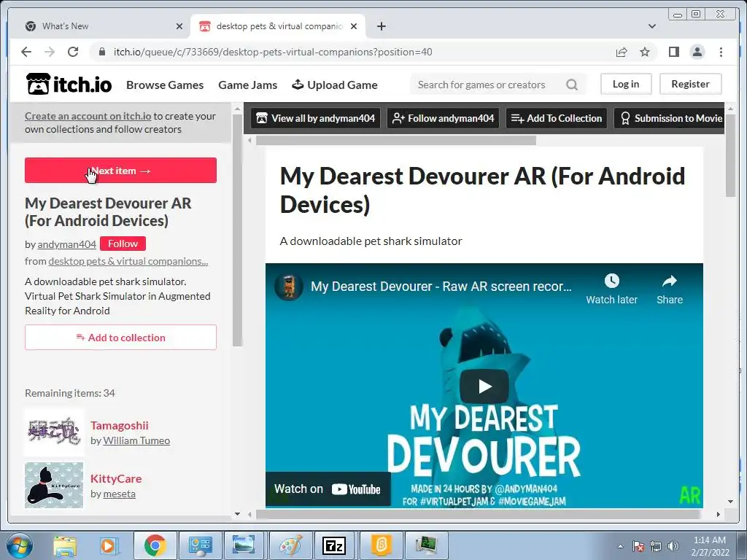Open the Chrome profile avatar
This screenshot has height=560, width=747.
tap(697, 52)
